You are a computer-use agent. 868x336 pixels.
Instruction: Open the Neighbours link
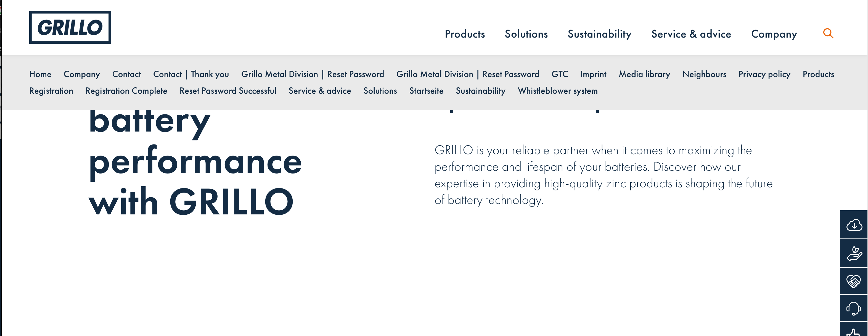point(704,74)
